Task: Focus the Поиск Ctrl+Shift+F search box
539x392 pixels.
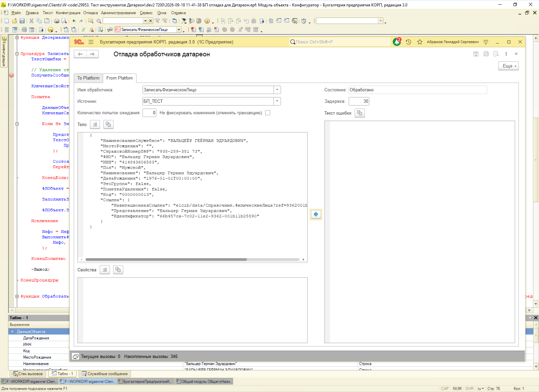Action: point(340,42)
